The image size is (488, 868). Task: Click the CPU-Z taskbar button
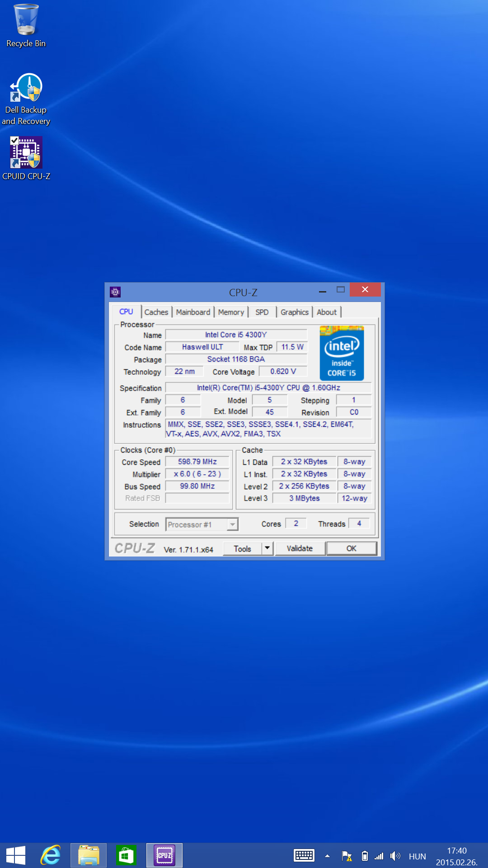(x=164, y=855)
